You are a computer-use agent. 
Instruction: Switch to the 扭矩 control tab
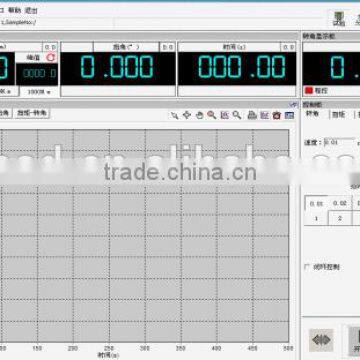coord(338,114)
